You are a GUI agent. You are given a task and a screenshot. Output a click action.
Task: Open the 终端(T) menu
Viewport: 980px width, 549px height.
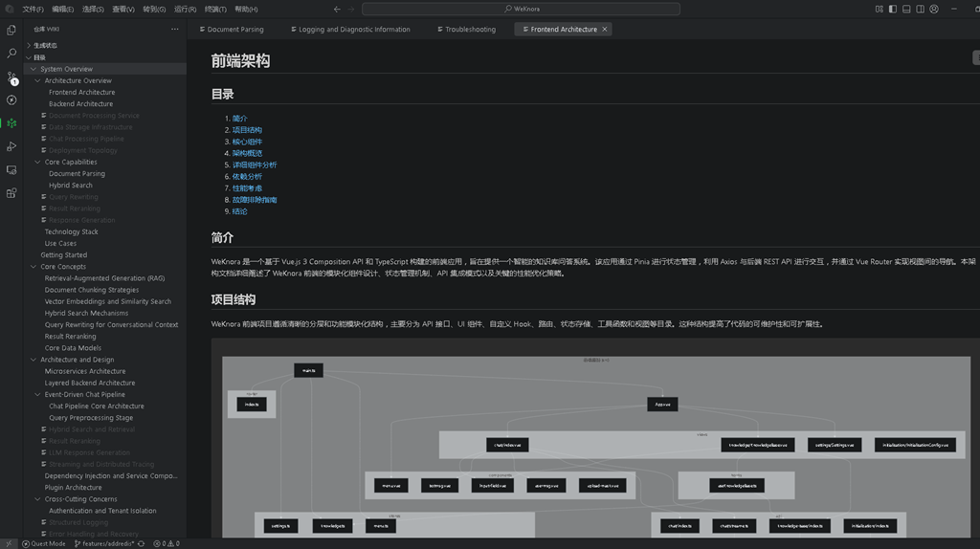215,9
